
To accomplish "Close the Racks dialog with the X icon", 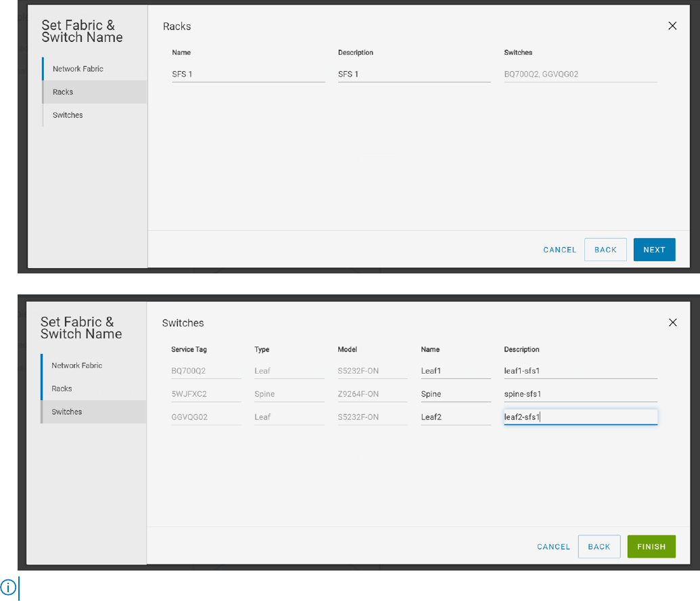I will coord(672,26).
